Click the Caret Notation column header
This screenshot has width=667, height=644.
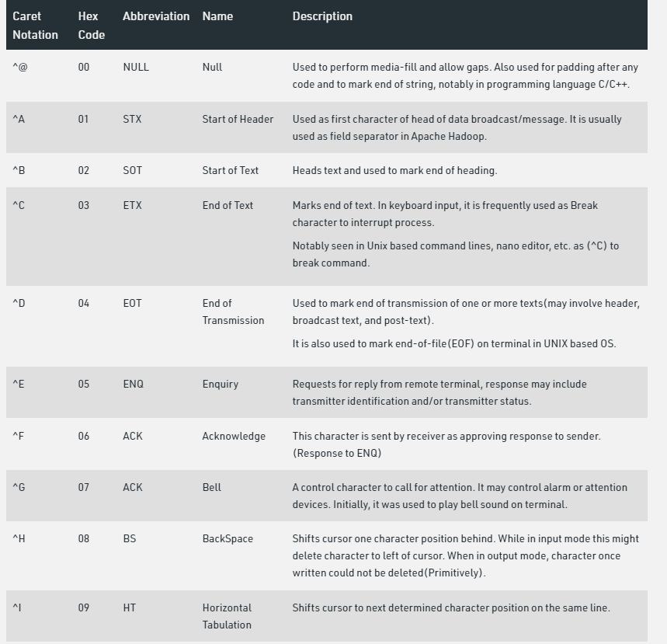click(35, 25)
